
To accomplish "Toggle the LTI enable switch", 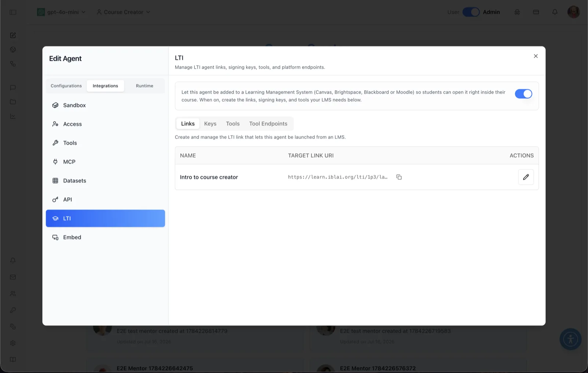I will click(523, 94).
